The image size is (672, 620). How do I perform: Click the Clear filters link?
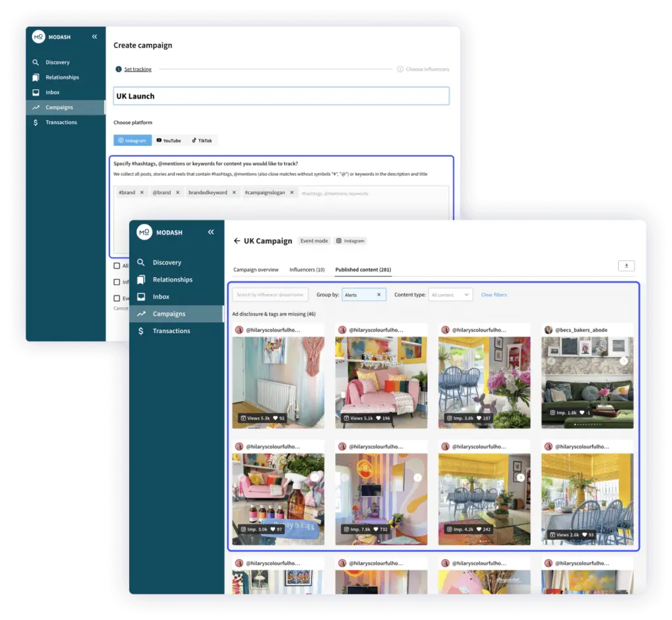493,295
